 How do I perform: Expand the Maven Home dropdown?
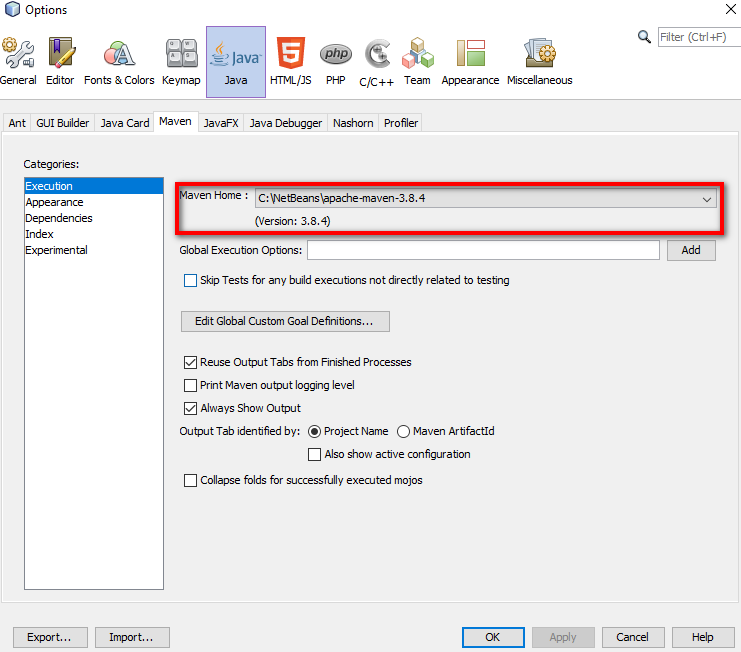[706, 199]
